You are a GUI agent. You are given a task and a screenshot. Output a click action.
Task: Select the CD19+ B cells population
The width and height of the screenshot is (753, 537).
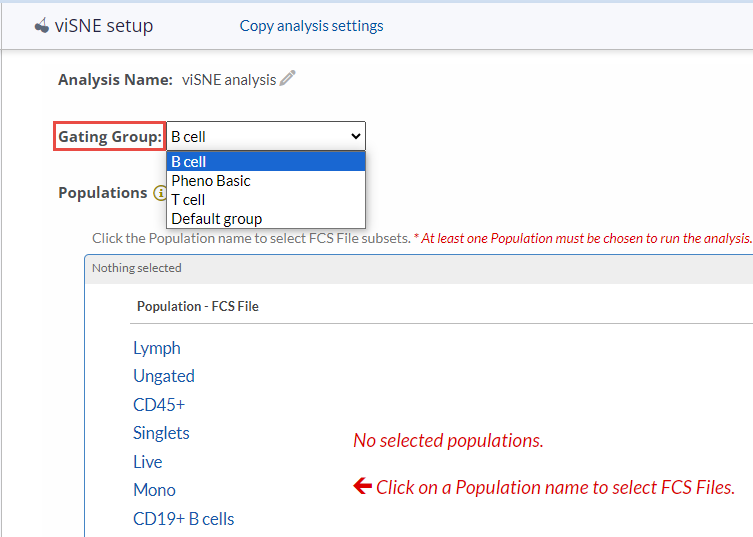coord(184,518)
